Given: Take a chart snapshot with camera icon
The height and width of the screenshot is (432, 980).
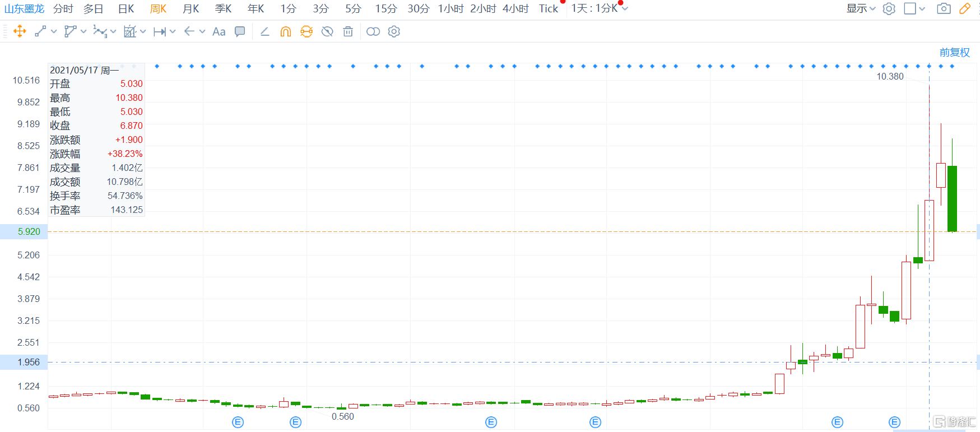Looking at the screenshot, I should [x=944, y=8].
